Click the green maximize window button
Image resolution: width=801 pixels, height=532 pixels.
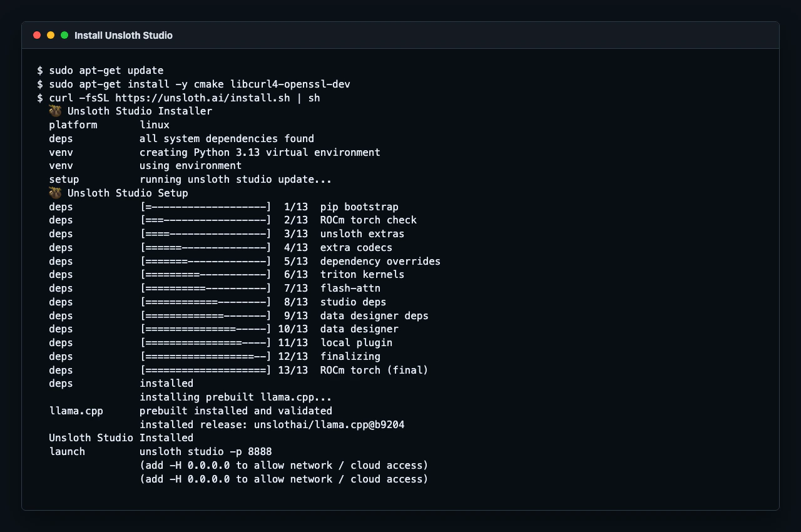click(64, 36)
